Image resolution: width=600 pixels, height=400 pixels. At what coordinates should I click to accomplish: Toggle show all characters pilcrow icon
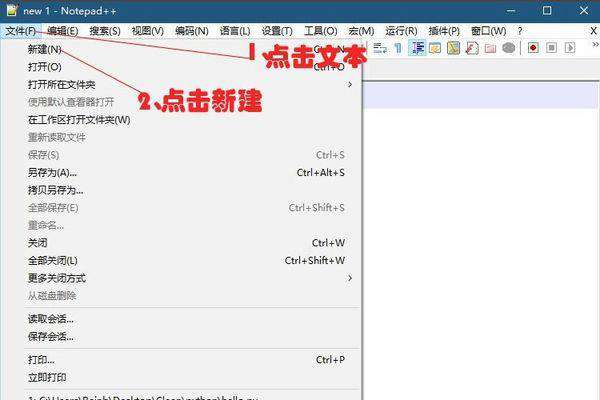398,48
